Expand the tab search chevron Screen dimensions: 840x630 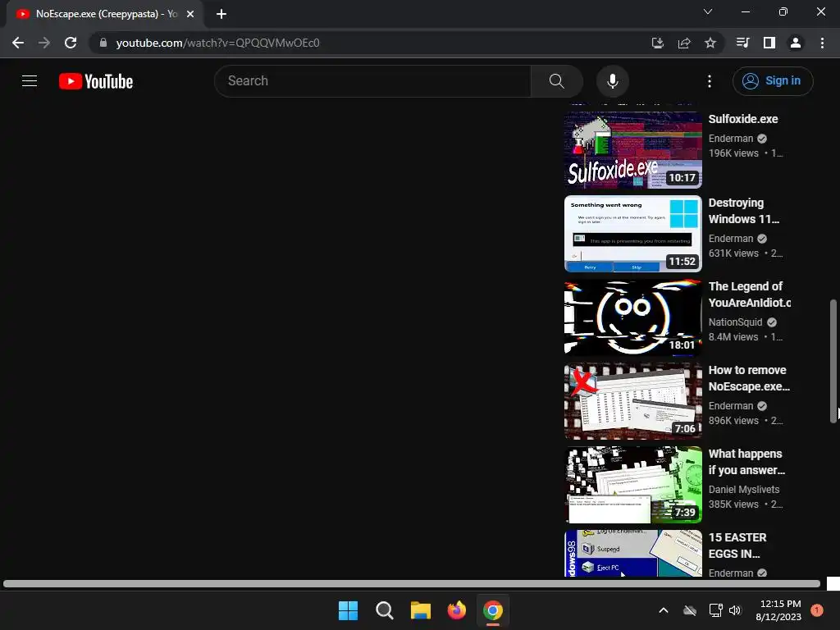pos(708,11)
